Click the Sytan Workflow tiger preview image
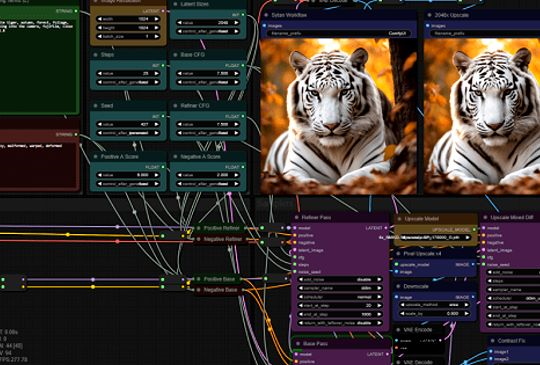The image size is (540, 365). coord(338,116)
